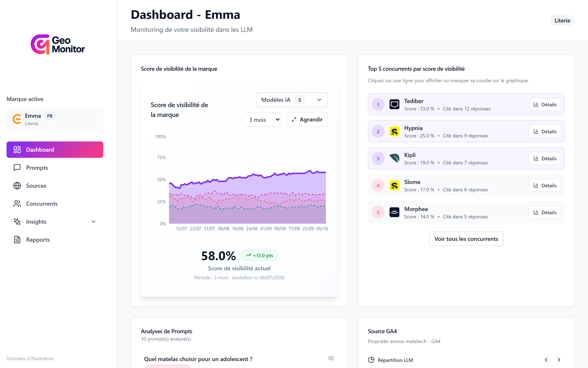Open the Sources section
Viewport: 588px width, 368px height.
[x=55, y=186]
